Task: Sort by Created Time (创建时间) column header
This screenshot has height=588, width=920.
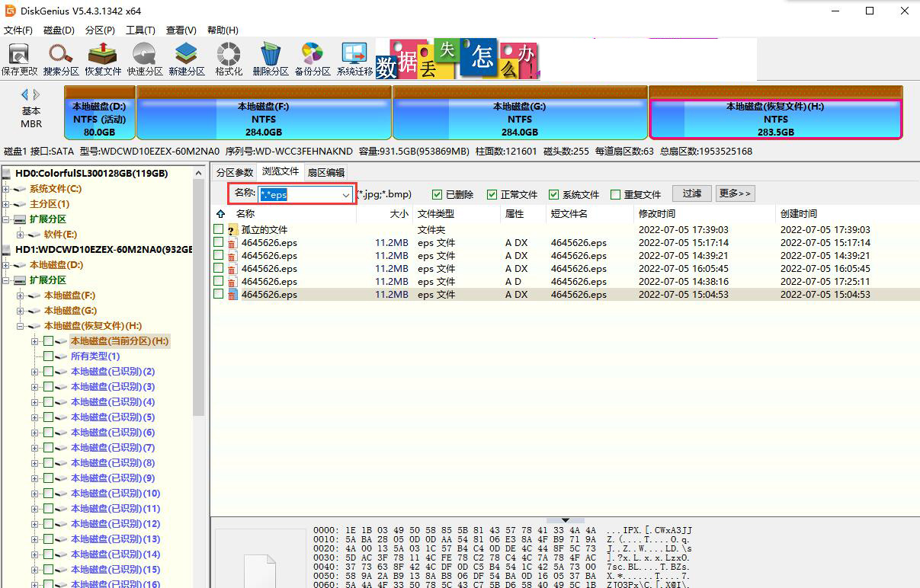Action: (x=846, y=214)
